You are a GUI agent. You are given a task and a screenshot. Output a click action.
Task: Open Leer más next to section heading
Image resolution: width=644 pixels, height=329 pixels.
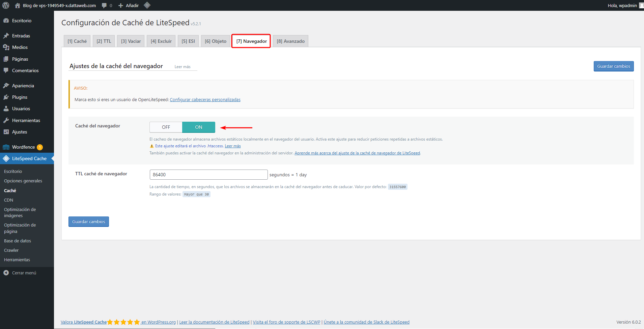[x=183, y=67]
